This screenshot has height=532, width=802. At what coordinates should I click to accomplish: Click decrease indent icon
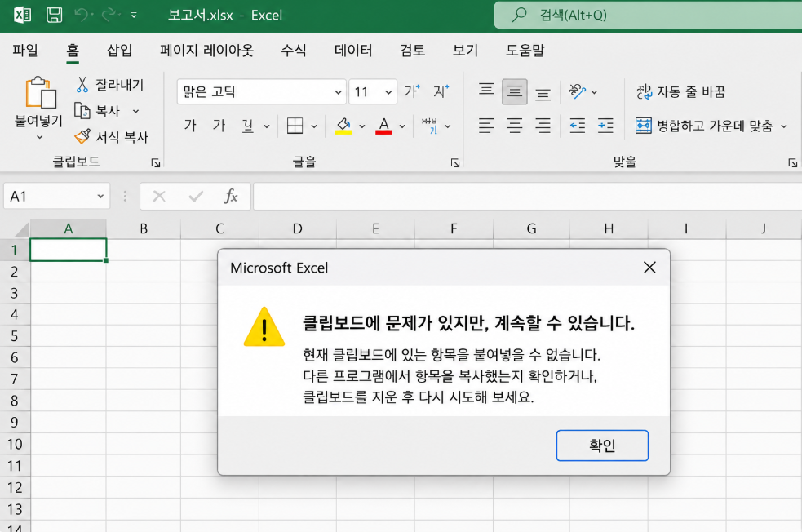pos(578,126)
